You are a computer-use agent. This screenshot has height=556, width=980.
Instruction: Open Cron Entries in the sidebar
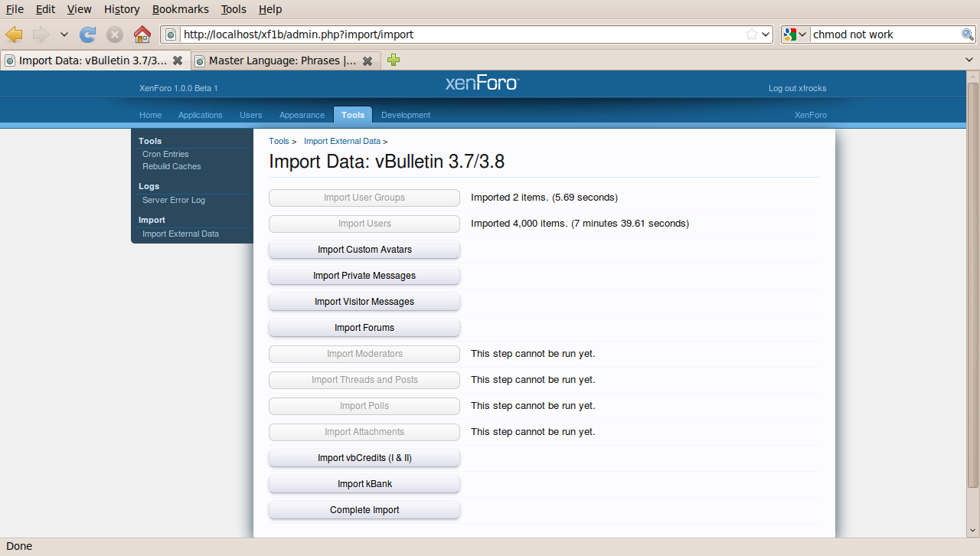(x=165, y=154)
